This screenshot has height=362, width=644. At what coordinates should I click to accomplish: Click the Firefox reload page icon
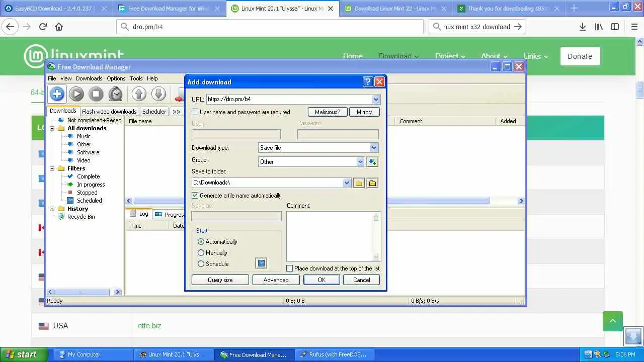43,27
